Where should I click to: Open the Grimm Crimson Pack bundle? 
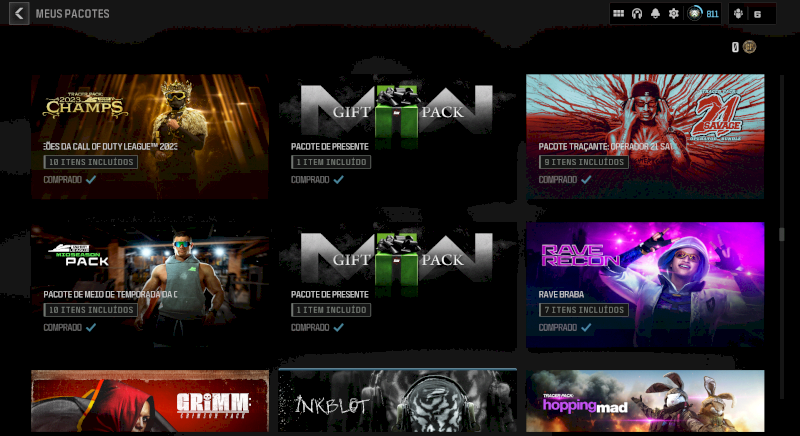(x=149, y=401)
